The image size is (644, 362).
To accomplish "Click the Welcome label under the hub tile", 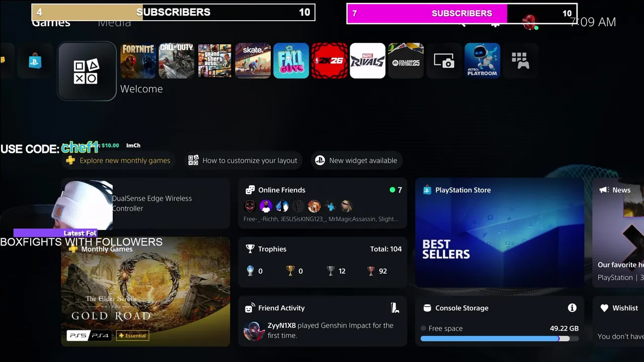I will [x=141, y=89].
